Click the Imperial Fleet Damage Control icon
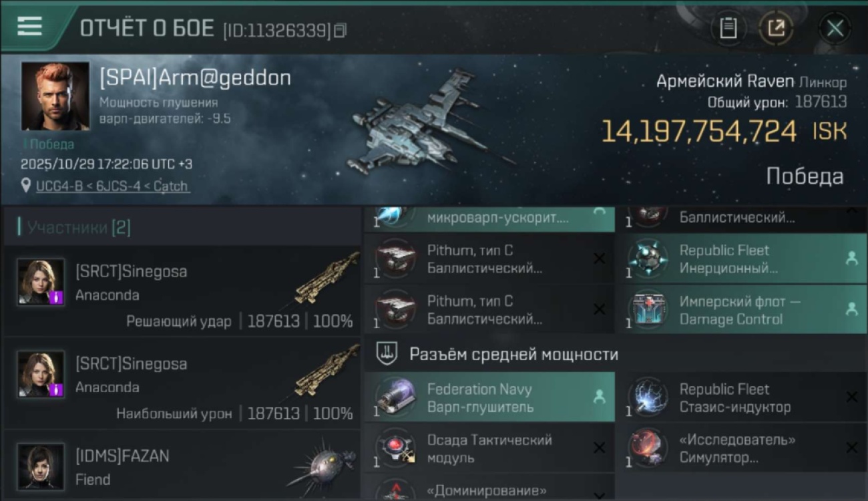 coord(646,310)
